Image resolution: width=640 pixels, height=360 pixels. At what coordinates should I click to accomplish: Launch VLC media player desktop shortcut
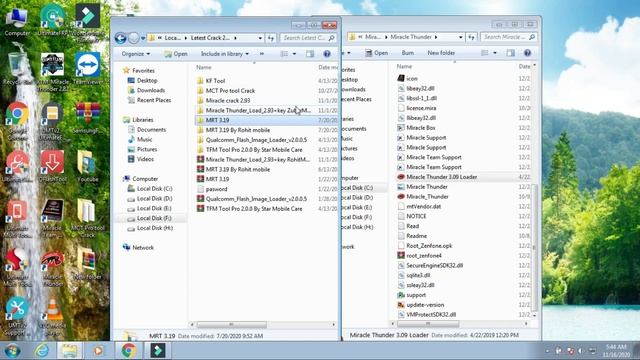[53, 314]
